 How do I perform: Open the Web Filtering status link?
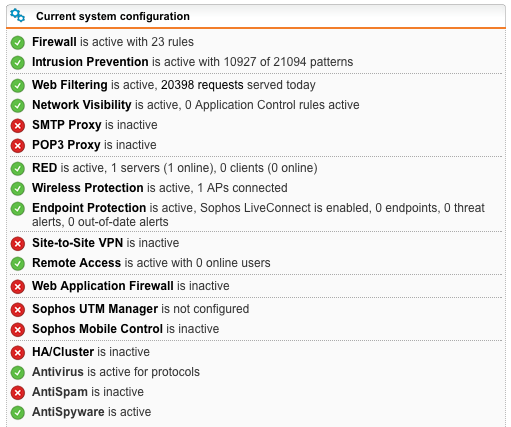tap(70, 85)
